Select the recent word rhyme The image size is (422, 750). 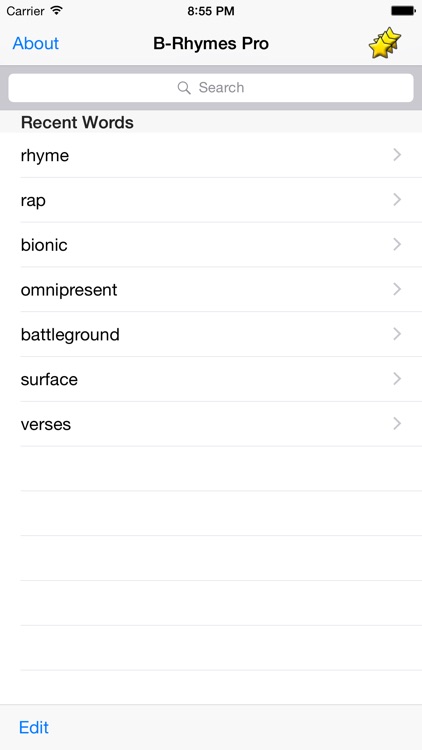[x=211, y=155]
